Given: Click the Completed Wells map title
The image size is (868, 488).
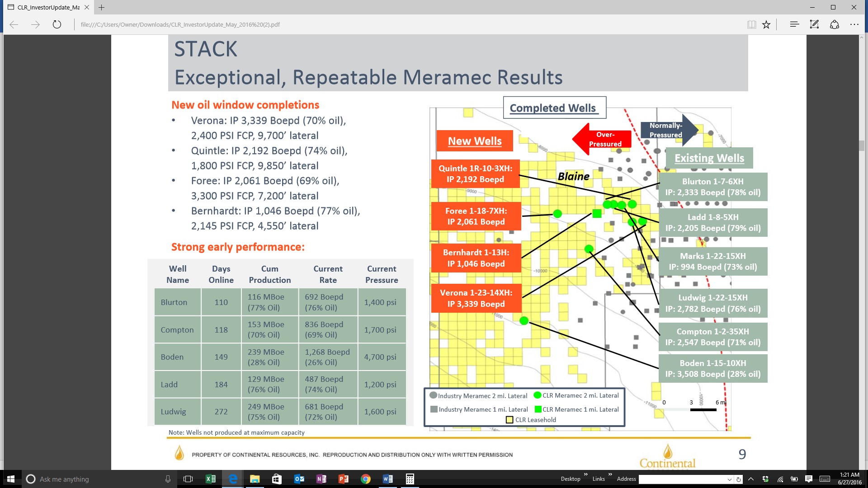Looking at the screenshot, I should (x=555, y=108).
